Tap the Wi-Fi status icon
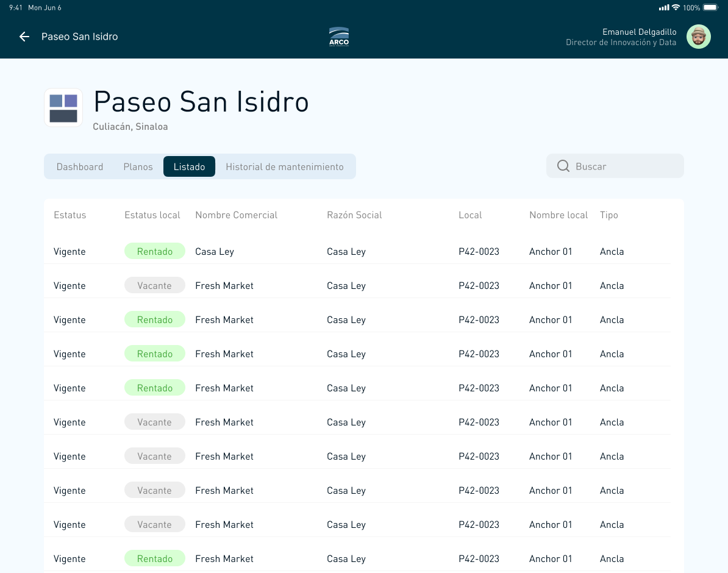 [676, 7]
